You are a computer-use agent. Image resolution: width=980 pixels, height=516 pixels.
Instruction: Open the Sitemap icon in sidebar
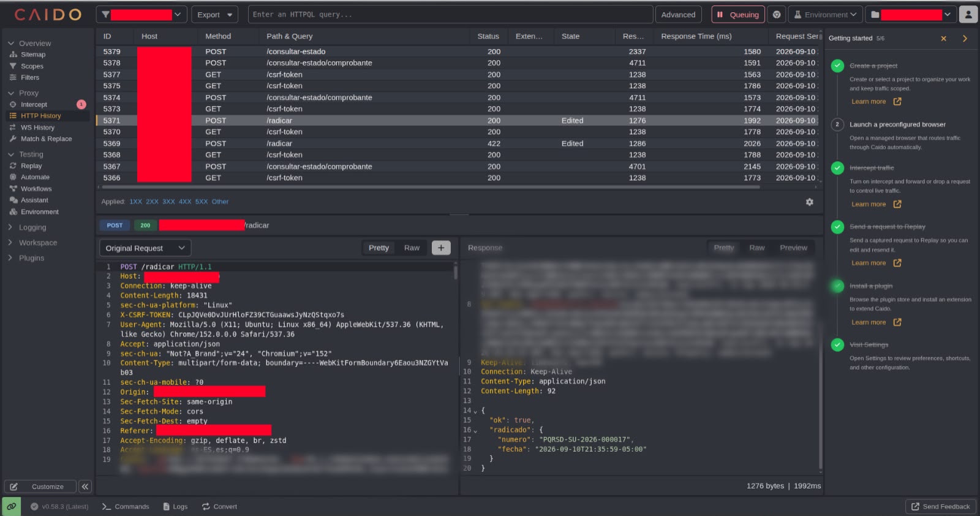tap(13, 55)
